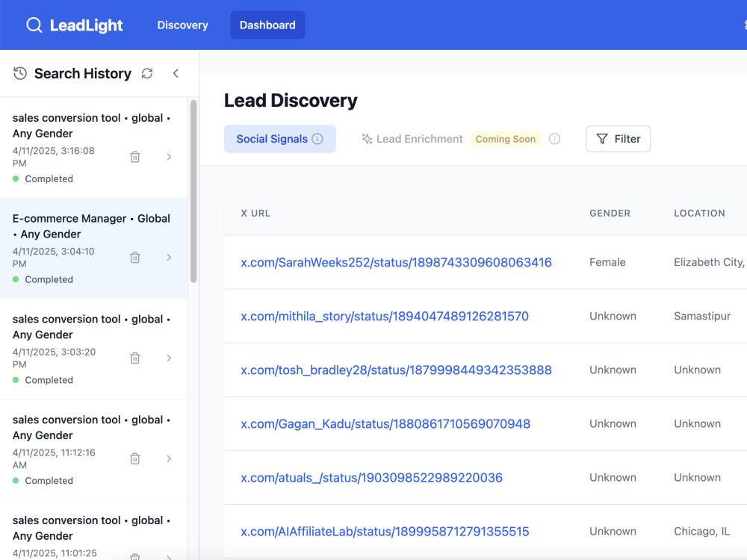
Task: Click the Lead Enrichment sparkle icon
Action: click(x=367, y=139)
